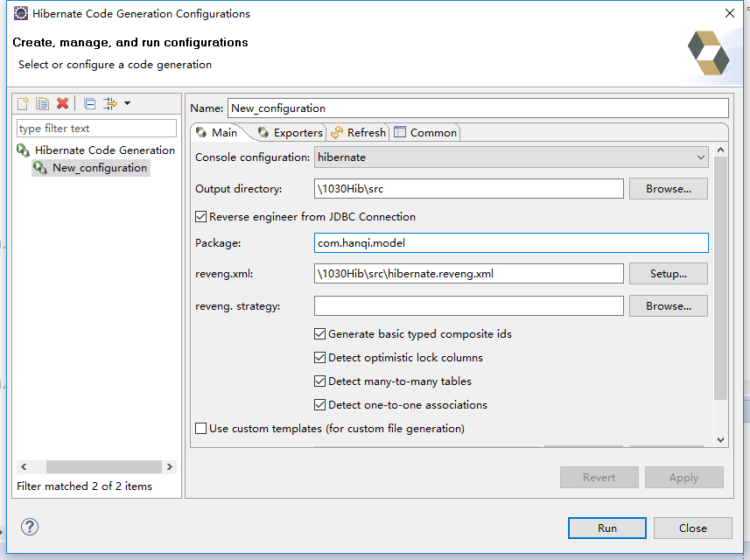Toggle Generate basic typed composite ids
This screenshot has height=560, width=750.
[320, 333]
